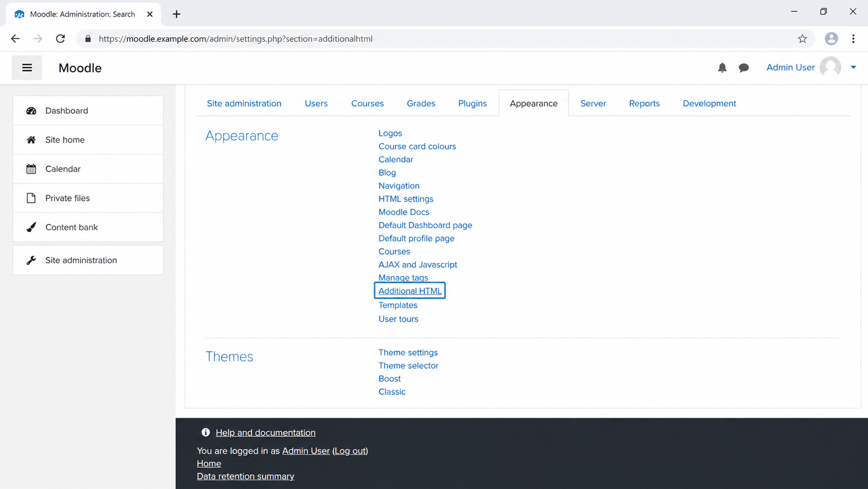The image size is (868, 489).
Task: Click the Dashboard gauge icon in the sidebar
Action: [x=31, y=111]
